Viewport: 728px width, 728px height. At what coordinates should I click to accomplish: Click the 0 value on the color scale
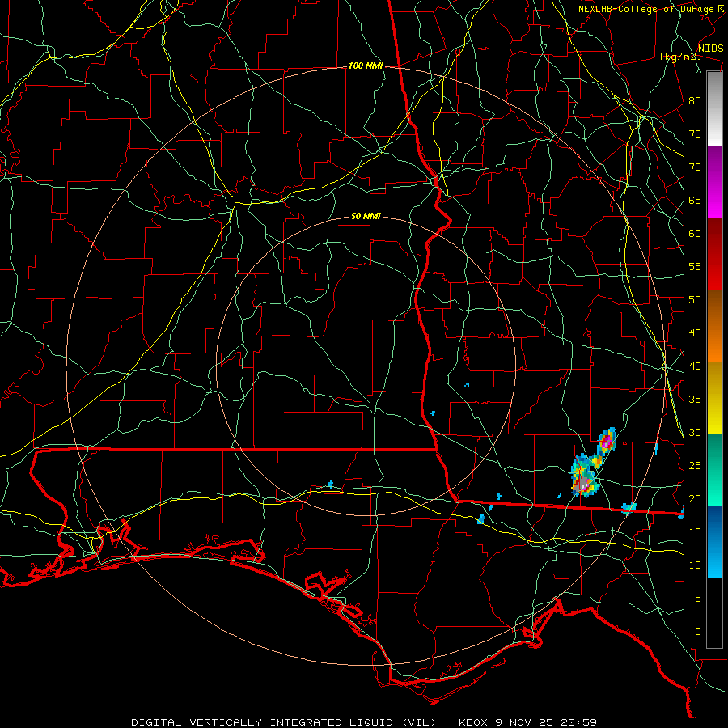click(x=697, y=632)
